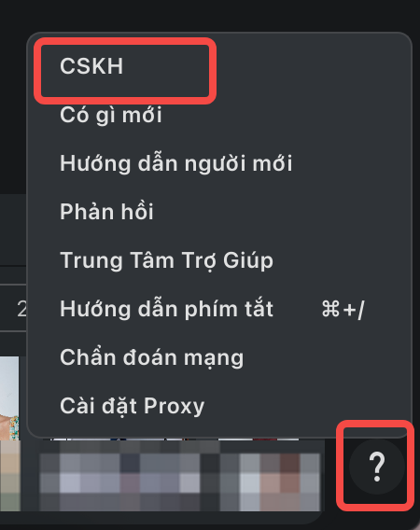This screenshot has height=530, width=420.
Task: Close the help popup via the ? icon
Action: 376,467
